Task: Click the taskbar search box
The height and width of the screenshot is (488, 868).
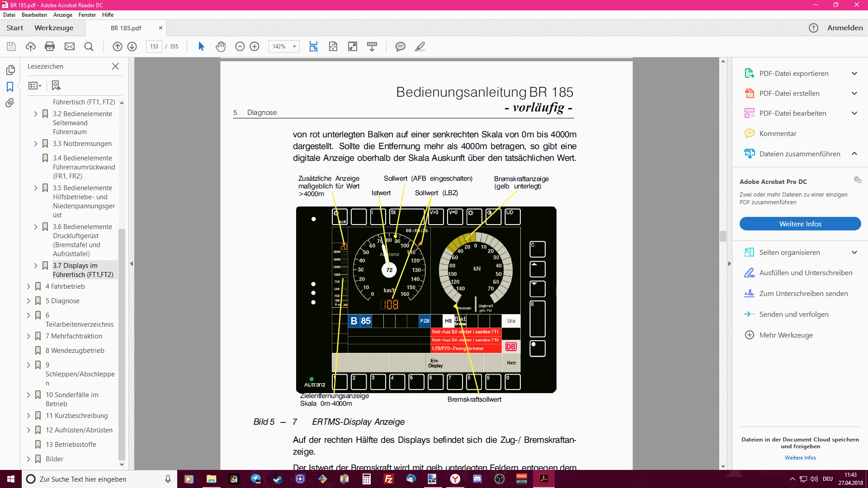Action: pyautogui.click(x=99, y=479)
